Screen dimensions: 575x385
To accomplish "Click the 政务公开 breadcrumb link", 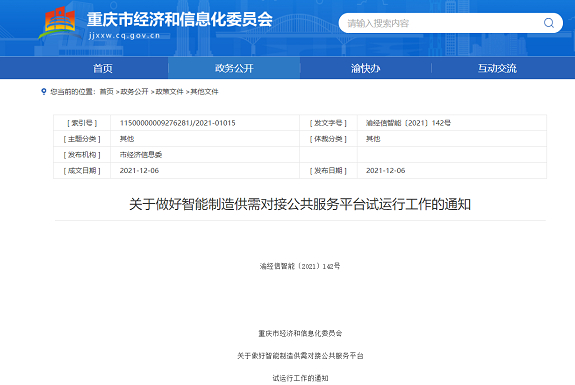I will (134, 92).
